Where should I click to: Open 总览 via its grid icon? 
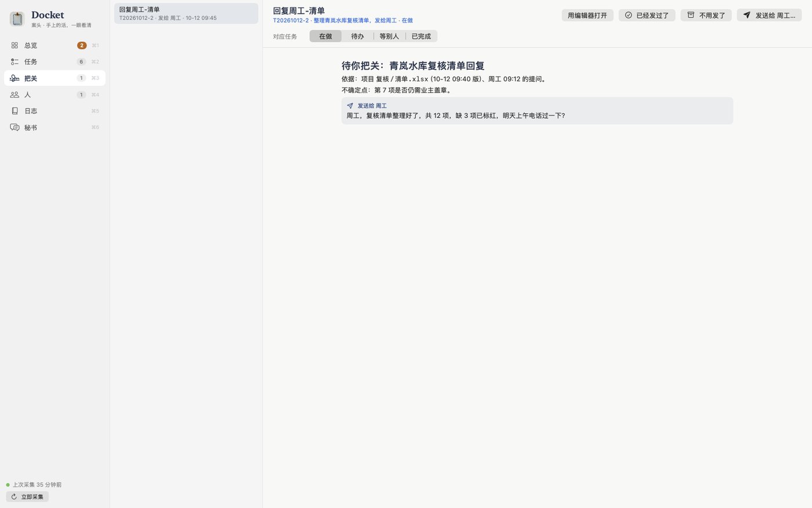[x=14, y=45]
